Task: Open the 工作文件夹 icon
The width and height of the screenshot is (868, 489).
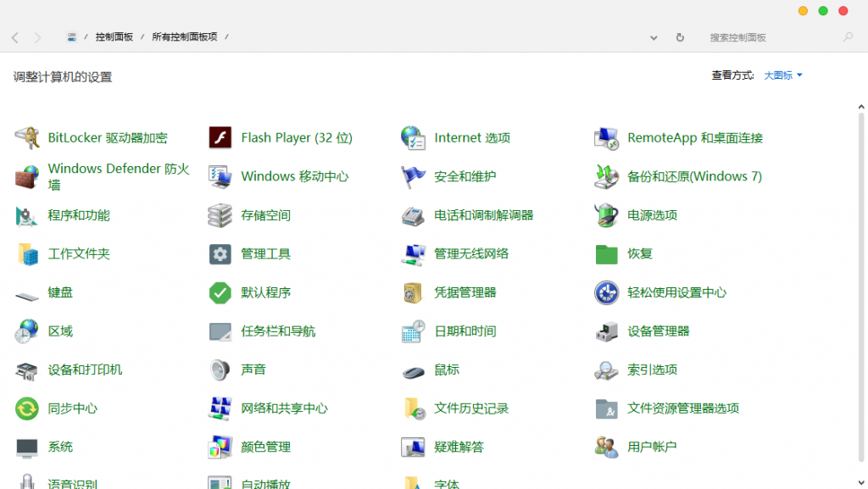Action: pyautogui.click(x=26, y=254)
